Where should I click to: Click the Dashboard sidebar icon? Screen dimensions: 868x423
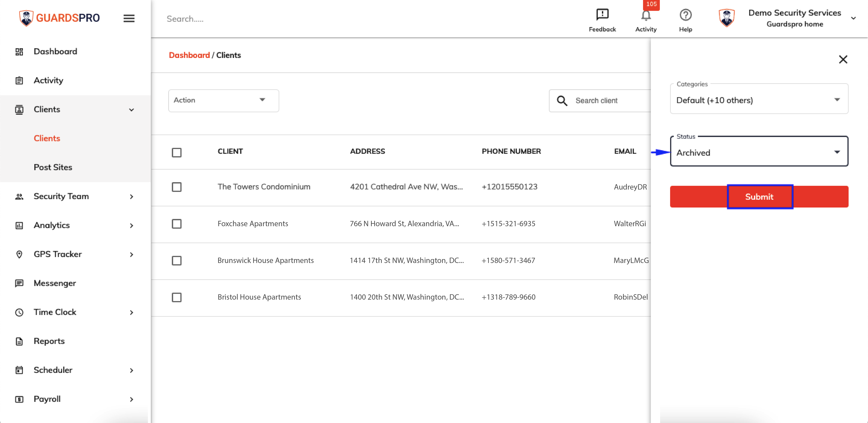(19, 52)
